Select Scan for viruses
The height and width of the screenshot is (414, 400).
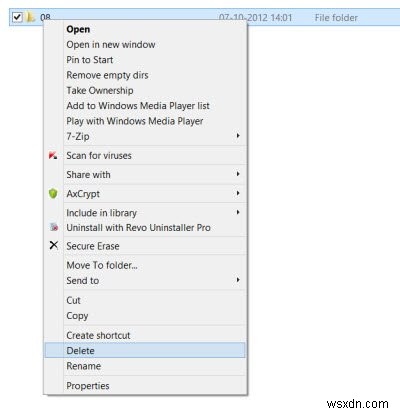tap(145, 156)
